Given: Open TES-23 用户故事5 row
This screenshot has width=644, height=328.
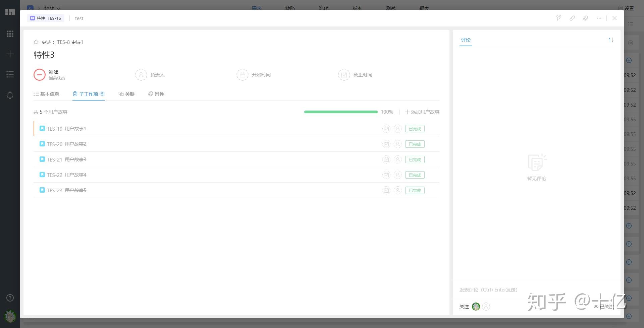Looking at the screenshot, I should coord(236,190).
